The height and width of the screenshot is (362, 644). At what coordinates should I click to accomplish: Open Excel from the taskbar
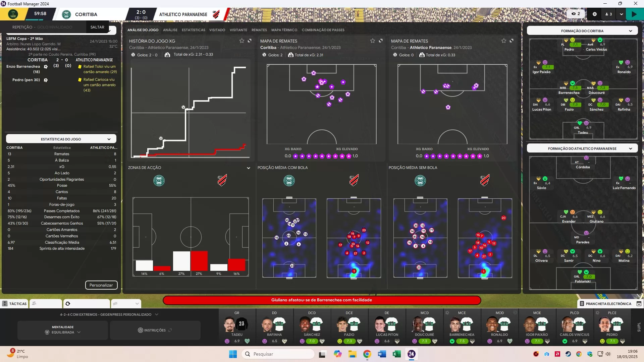[396, 354]
